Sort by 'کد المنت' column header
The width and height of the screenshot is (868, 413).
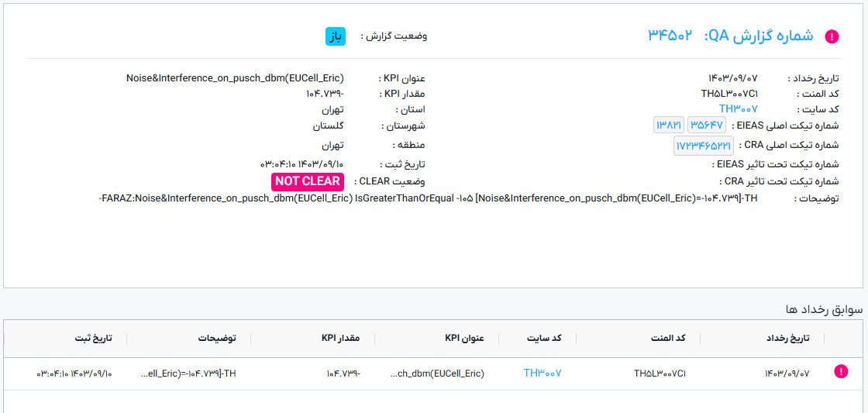668,338
